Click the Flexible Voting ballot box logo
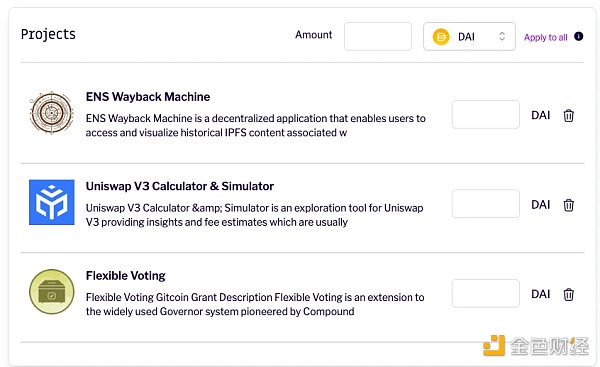Viewport: 600px width, 367px height. tap(52, 292)
